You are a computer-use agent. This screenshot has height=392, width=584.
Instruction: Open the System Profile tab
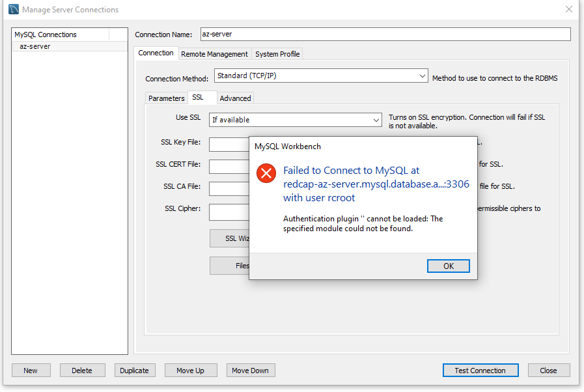[277, 54]
